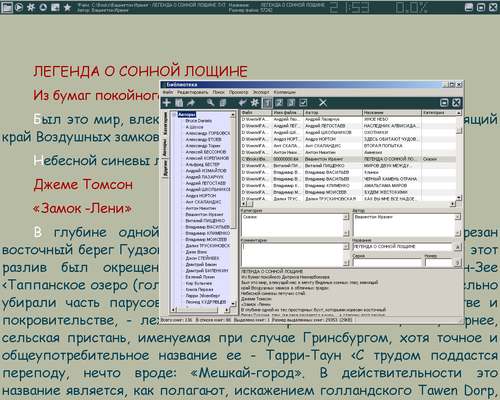Open the Коллекции menu
Screen dimensions: 500x400
click(285, 92)
